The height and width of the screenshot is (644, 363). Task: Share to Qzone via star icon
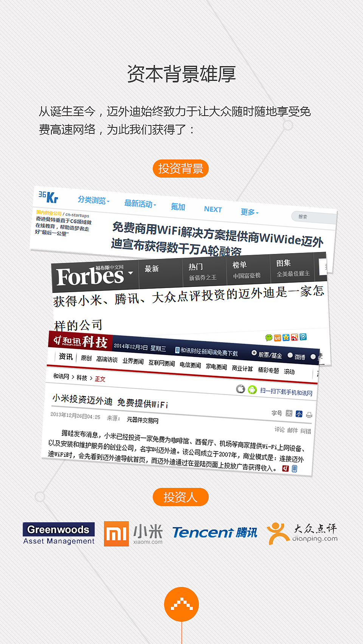286,337
